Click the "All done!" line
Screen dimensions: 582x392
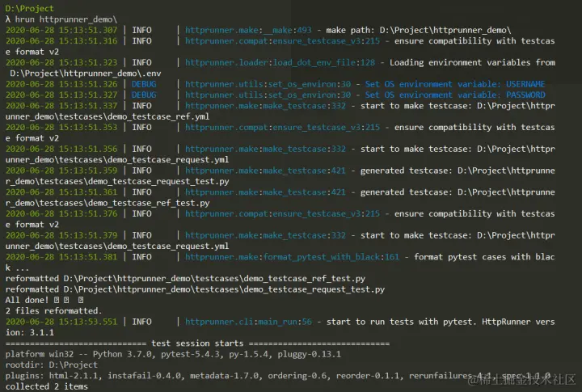tap(44, 300)
